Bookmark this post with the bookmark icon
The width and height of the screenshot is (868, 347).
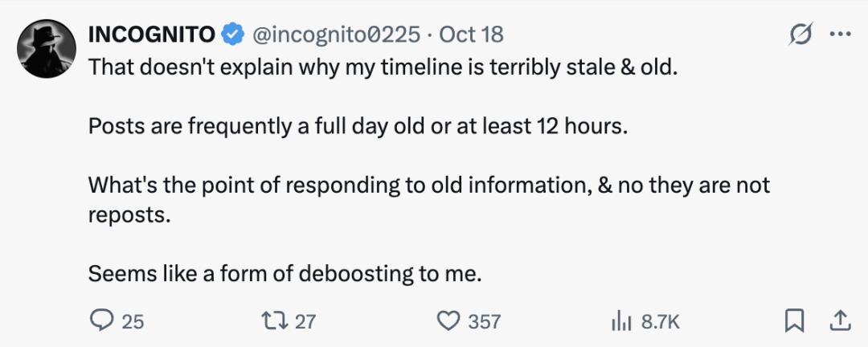794,321
